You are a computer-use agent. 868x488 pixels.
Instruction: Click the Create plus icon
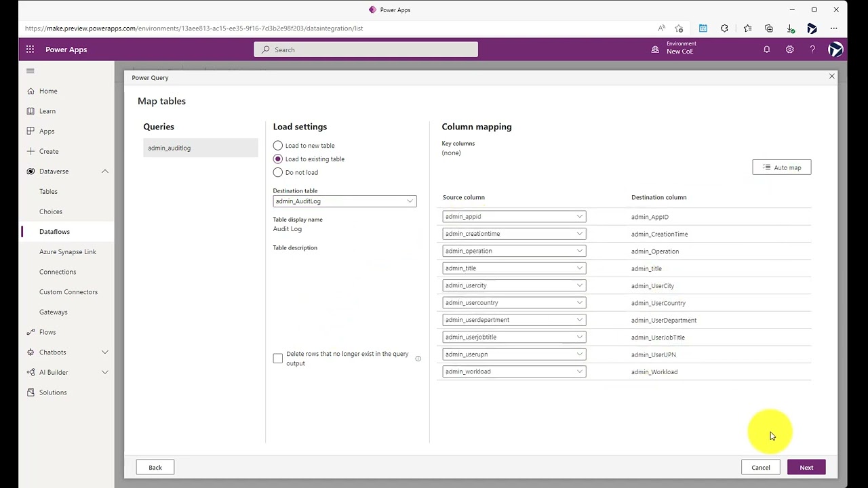tap(31, 151)
